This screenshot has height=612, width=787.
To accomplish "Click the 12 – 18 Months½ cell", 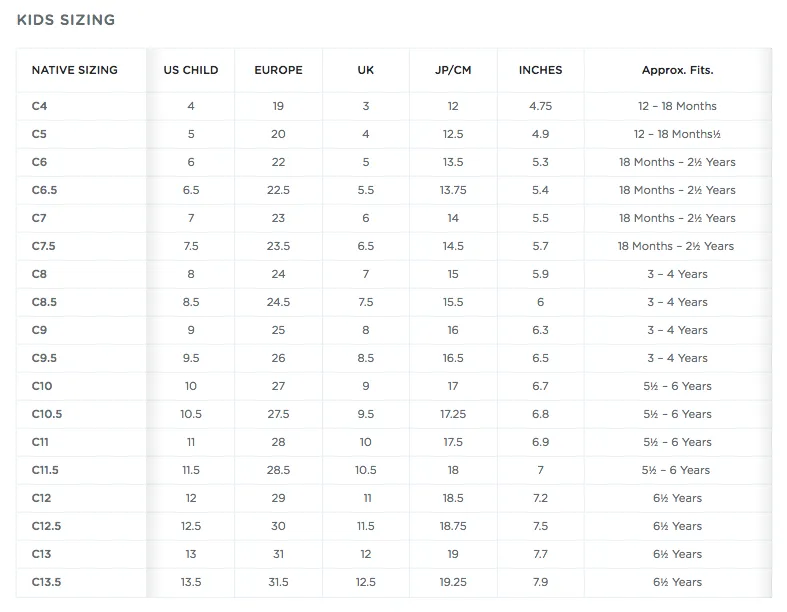I will point(677,134).
